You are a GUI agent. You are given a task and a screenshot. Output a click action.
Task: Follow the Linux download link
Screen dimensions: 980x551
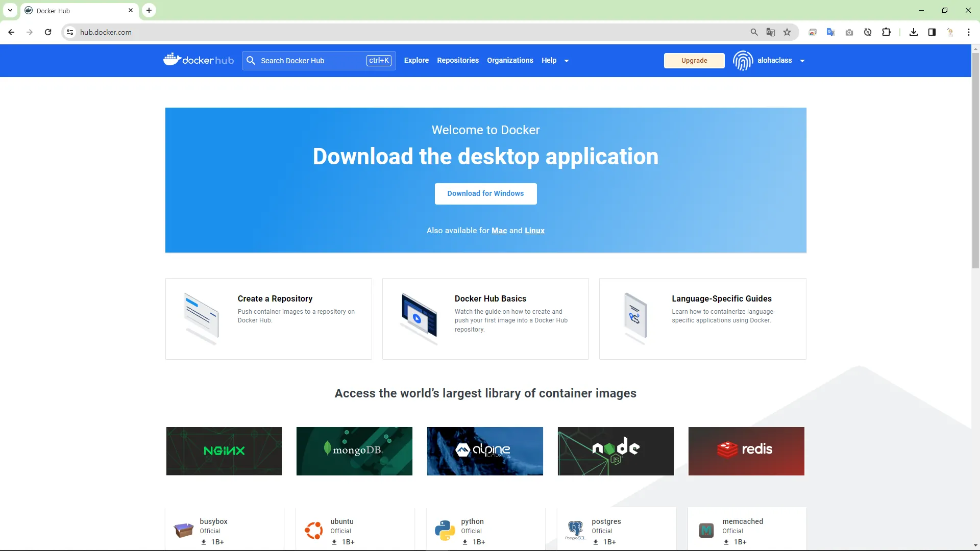tap(534, 231)
